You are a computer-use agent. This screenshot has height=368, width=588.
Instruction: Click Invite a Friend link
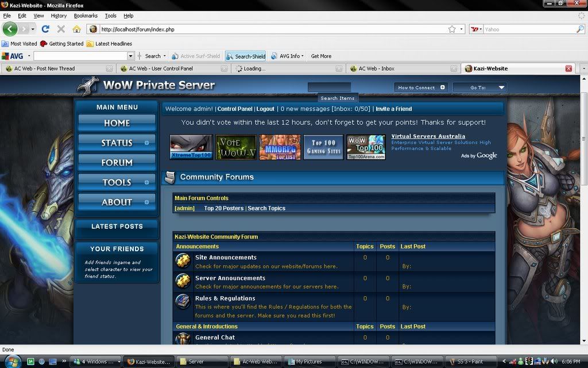(394, 109)
